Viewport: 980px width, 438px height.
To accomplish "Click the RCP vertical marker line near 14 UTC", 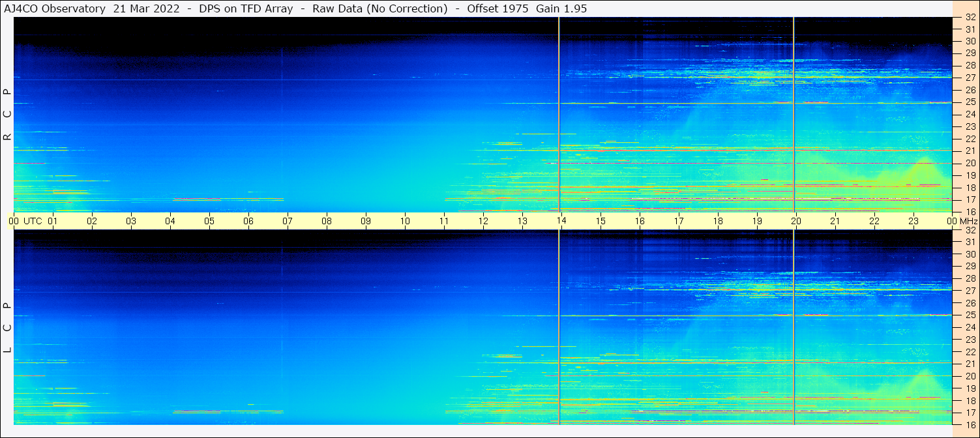I will [559, 115].
